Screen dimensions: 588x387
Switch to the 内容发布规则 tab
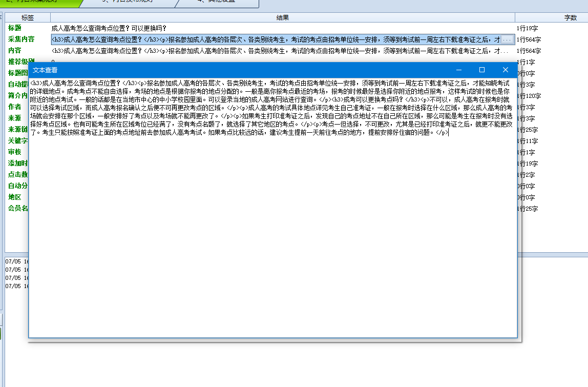[x=128, y=2]
